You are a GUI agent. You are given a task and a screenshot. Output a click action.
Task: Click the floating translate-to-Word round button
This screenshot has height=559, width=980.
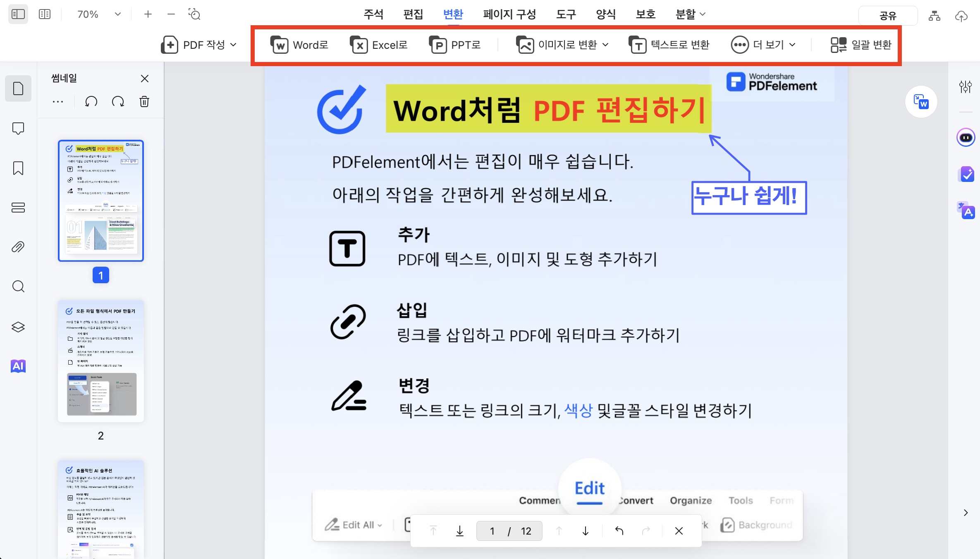921,102
